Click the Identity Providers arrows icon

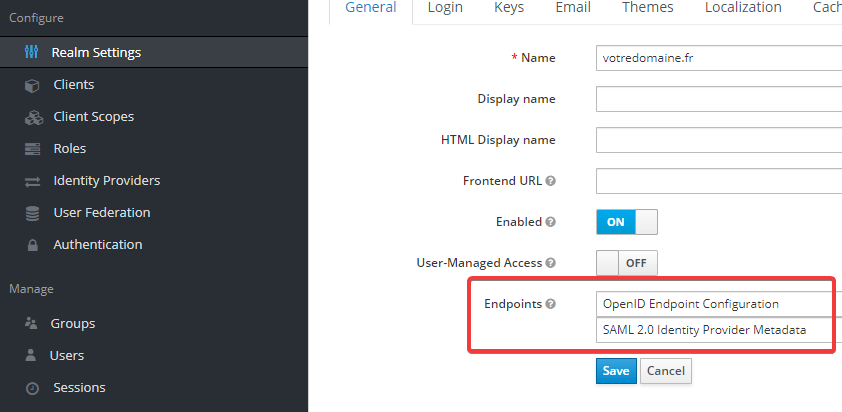[32, 182]
